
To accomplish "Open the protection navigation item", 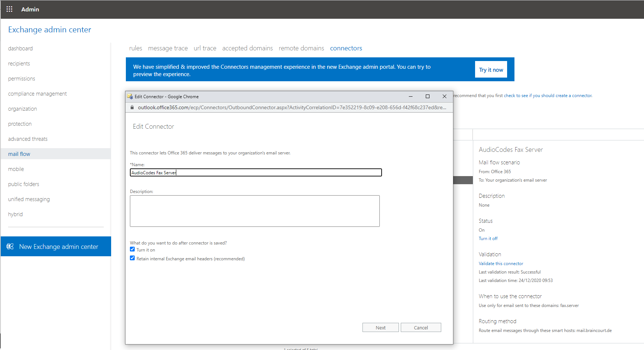I will point(20,124).
